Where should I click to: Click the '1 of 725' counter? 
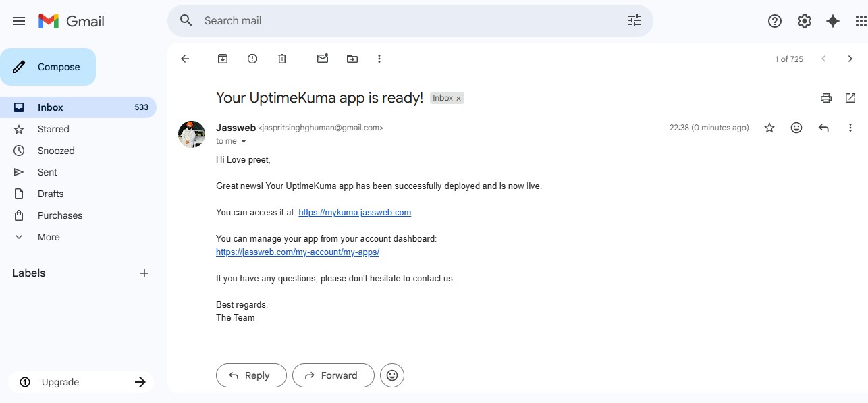[x=789, y=59]
